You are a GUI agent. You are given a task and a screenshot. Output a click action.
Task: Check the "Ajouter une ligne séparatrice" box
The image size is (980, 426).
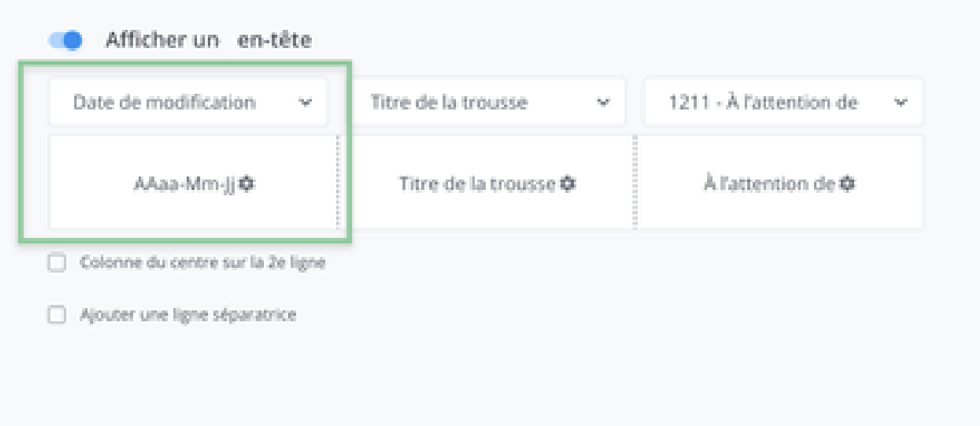click(57, 315)
